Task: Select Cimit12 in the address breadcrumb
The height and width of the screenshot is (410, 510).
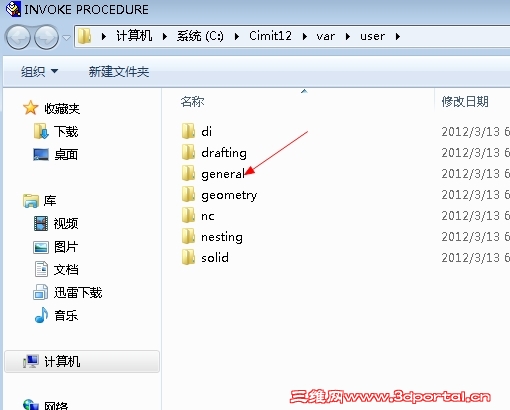Action: point(270,36)
